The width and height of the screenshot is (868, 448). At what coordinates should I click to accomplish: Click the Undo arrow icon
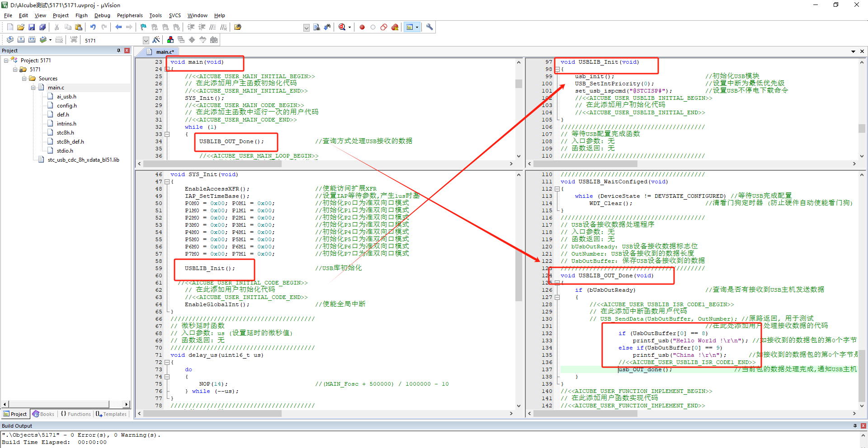(x=93, y=27)
